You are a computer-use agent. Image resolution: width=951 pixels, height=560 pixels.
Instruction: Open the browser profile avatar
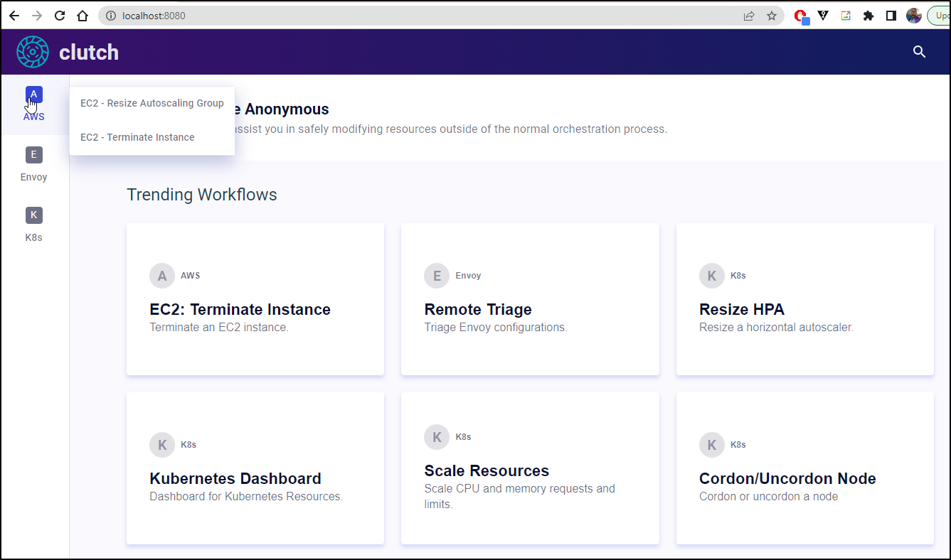pyautogui.click(x=914, y=16)
